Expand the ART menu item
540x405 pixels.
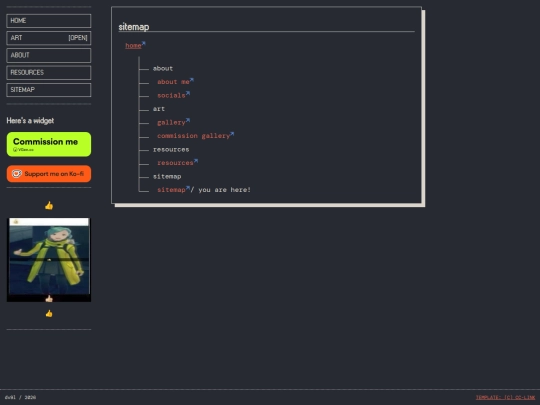[x=49, y=38]
